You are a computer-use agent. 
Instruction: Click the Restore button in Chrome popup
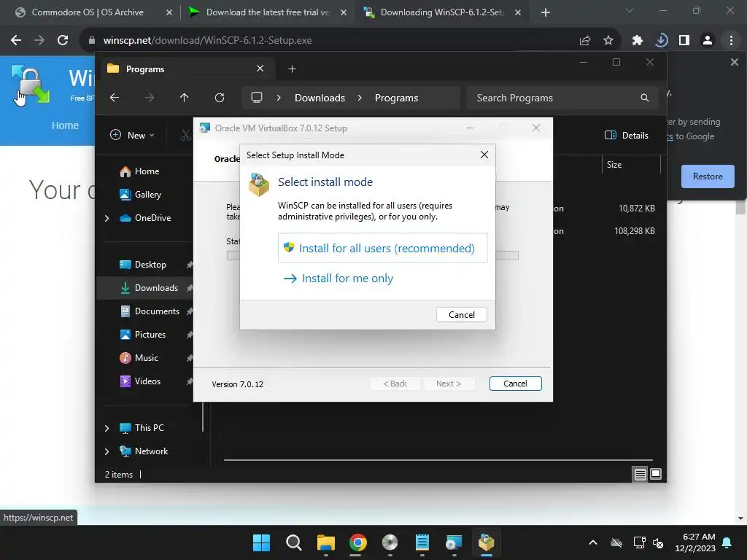coord(708,176)
